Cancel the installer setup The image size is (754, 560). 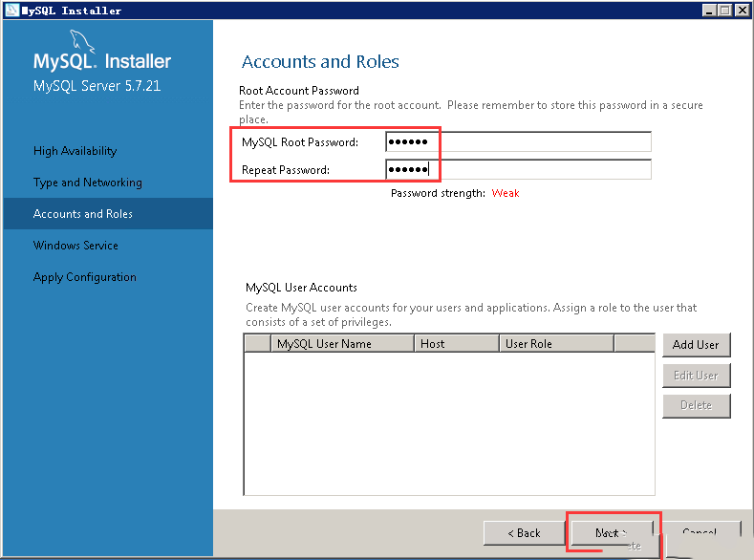click(700, 533)
